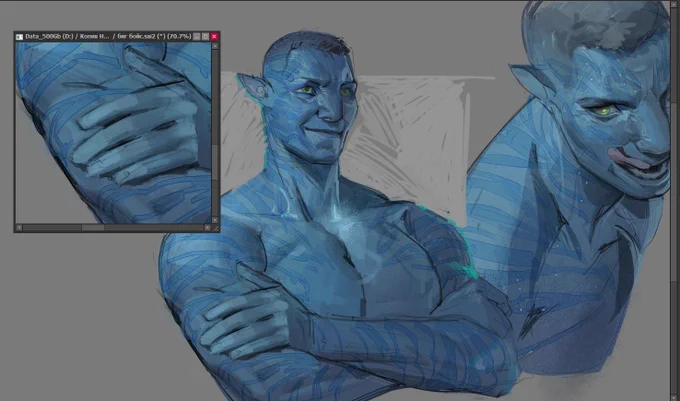Click main canvas scroll-down arrow
This screenshot has height=401, width=680.
point(675,397)
